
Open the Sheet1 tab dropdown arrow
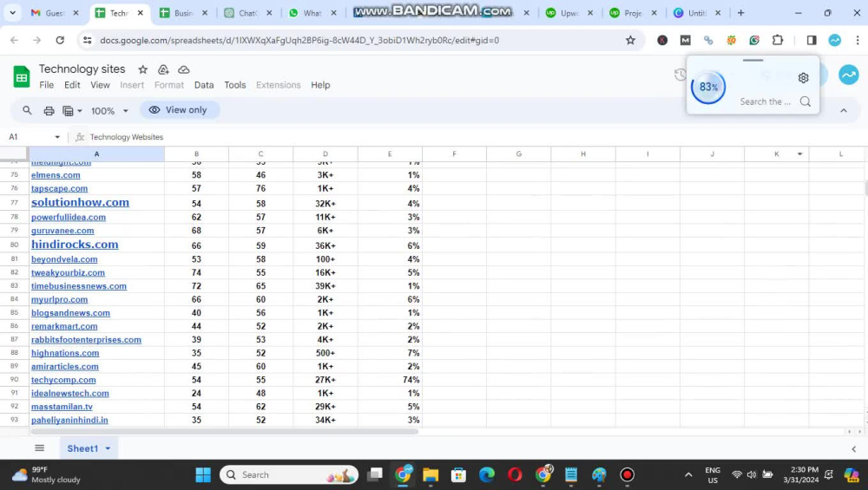(x=108, y=448)
